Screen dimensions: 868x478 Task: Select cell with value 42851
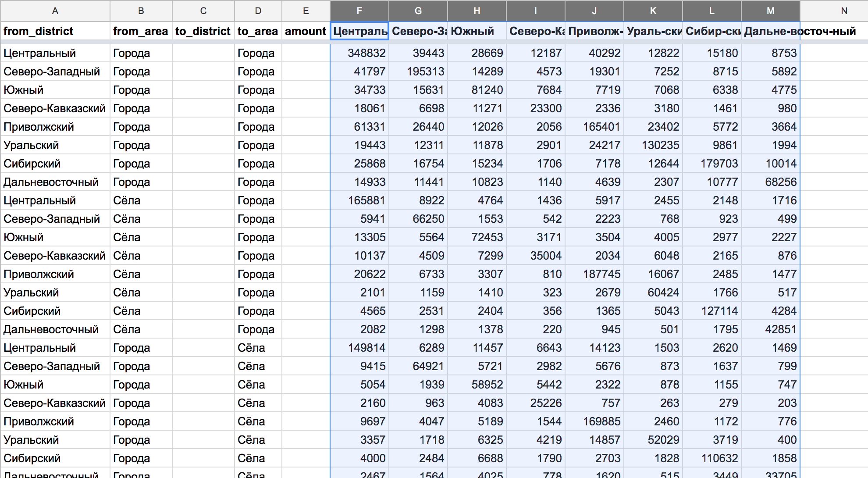(x=770, y=329)
